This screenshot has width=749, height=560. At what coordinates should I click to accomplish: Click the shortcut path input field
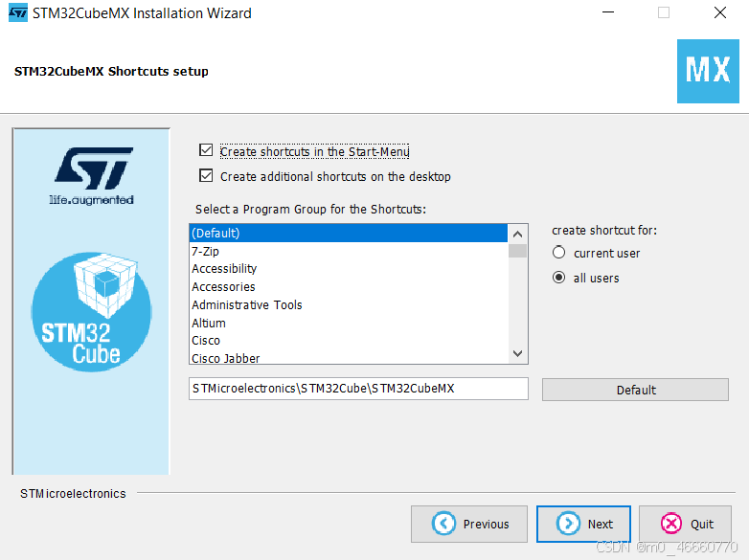pyautogui.click(x=358, y=389)
